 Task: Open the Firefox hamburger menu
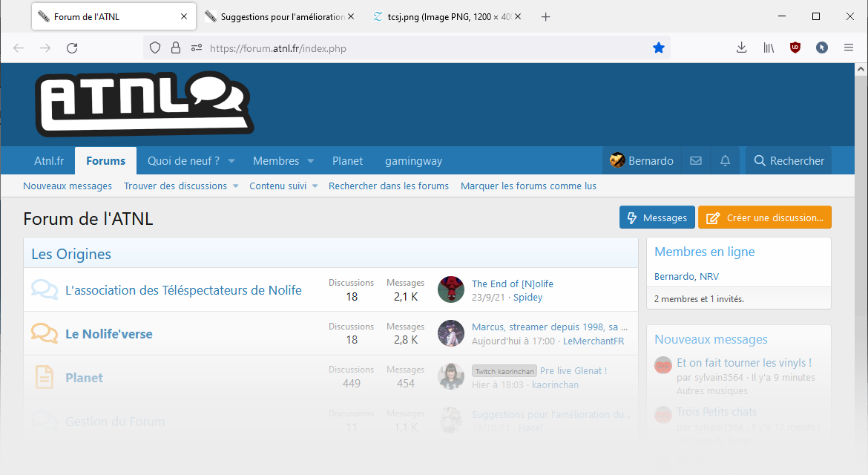pyautogui.click(x=849, y=48)
